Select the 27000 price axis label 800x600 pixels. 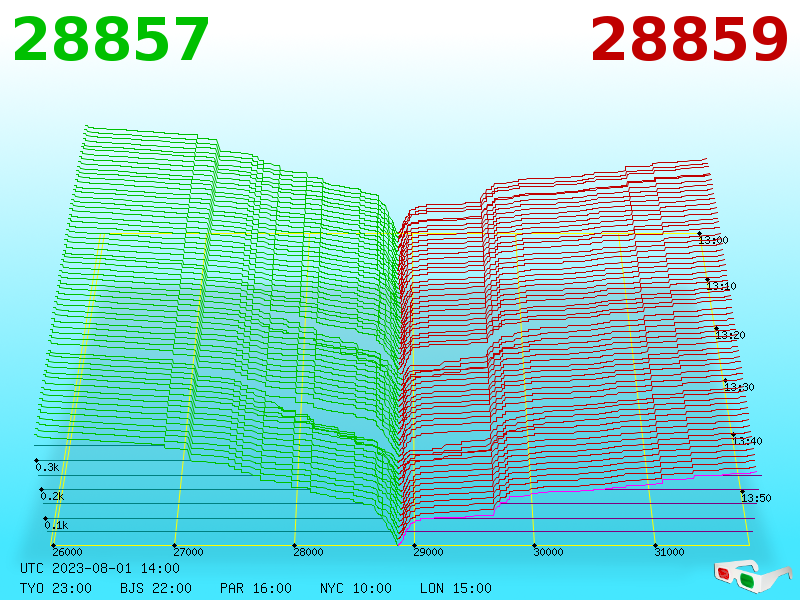(x=188, y=552)
